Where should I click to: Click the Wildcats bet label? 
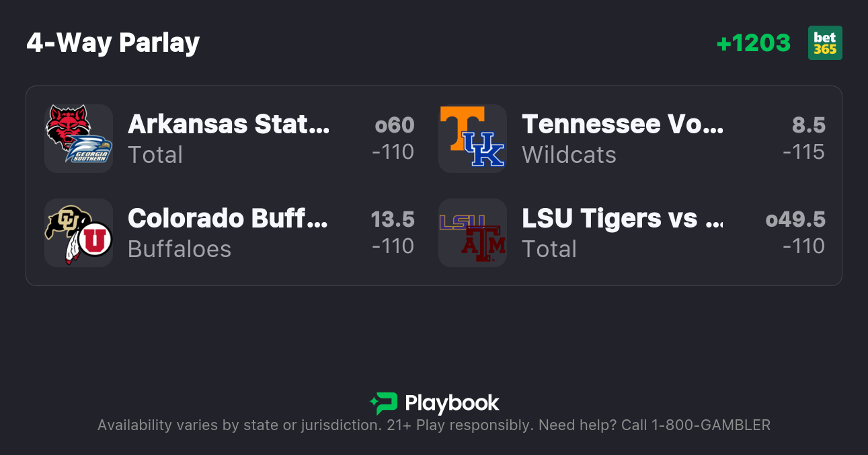click(569, 155)
